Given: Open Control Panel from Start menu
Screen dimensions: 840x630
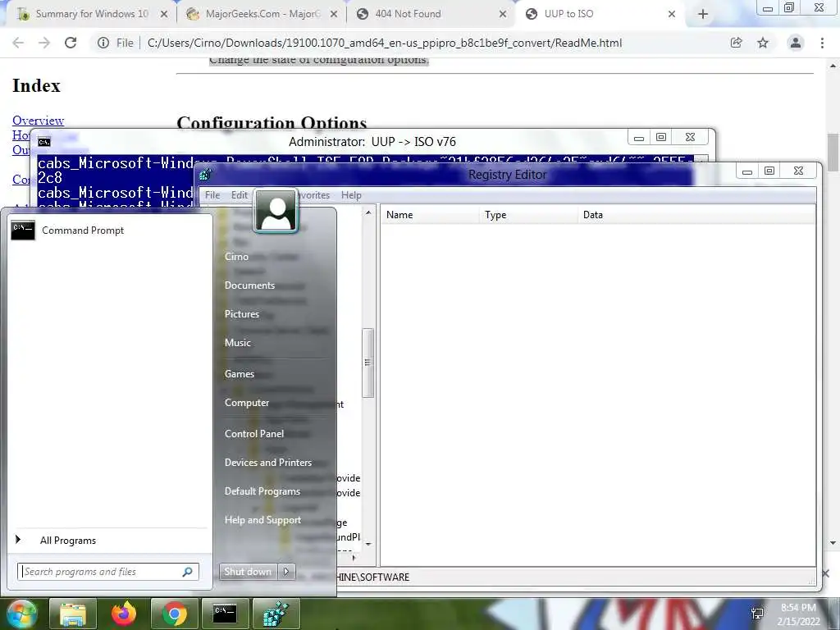Looking at the screenshot, I should (254, 433).
